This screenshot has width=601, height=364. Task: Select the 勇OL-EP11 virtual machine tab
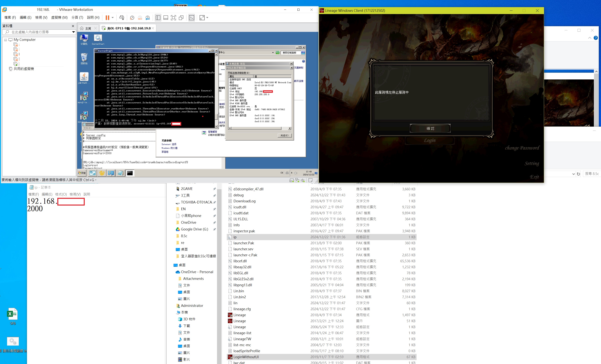(x=128, y=28)
